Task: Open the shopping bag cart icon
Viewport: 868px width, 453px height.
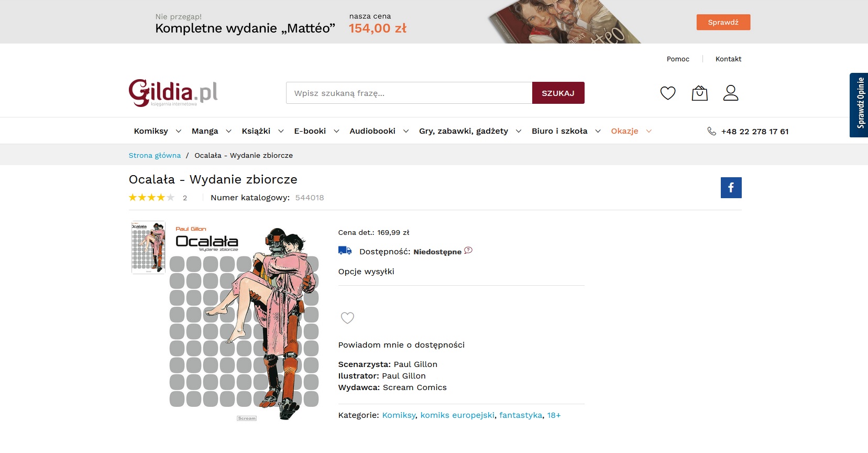Action: 700,93
